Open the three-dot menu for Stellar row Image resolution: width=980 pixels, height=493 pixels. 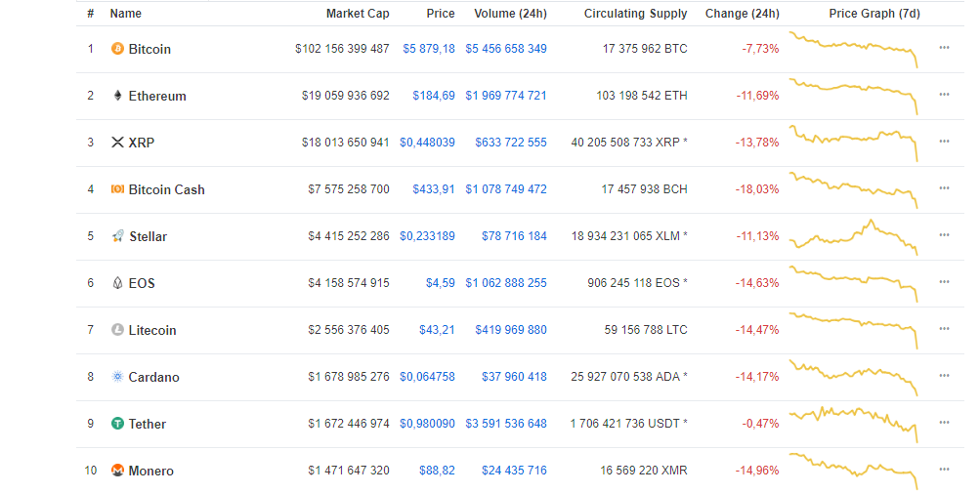pos(944,235)
